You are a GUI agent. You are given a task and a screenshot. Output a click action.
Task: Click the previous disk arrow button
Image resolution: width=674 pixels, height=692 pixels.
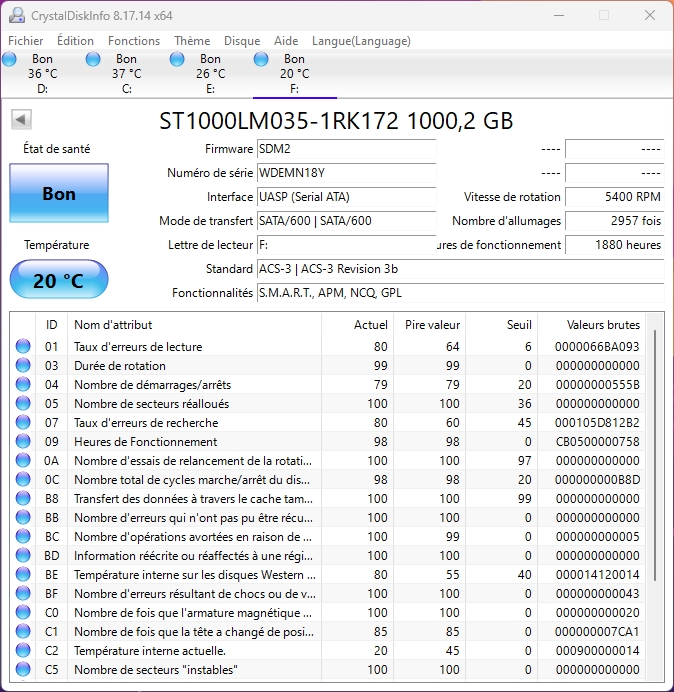point(21,120)
